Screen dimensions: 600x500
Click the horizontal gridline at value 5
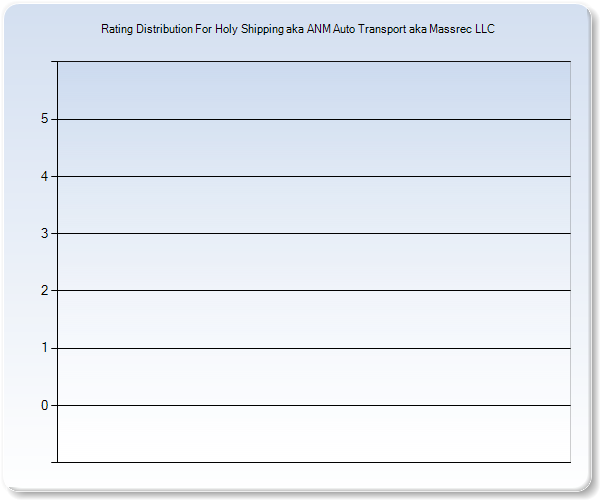[x=314, y=120]
